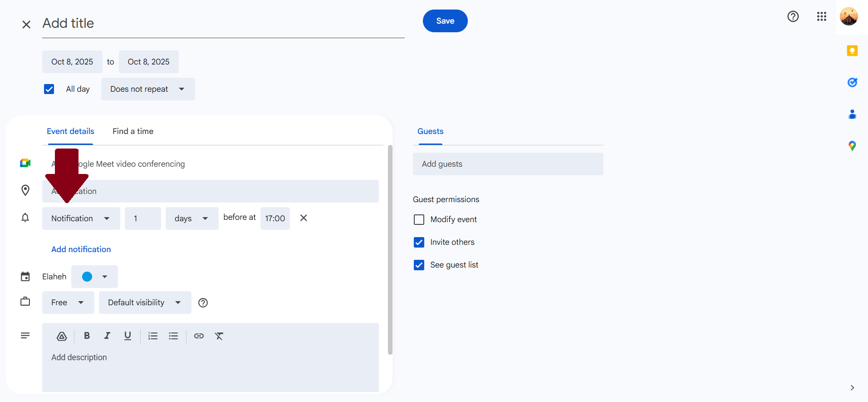
Task: Toggle italic text formatting
Action: (107, 336)
